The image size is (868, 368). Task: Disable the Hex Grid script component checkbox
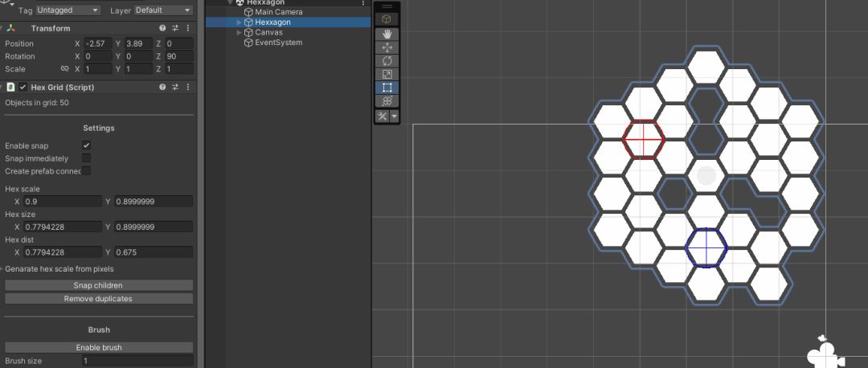(23, 87)
